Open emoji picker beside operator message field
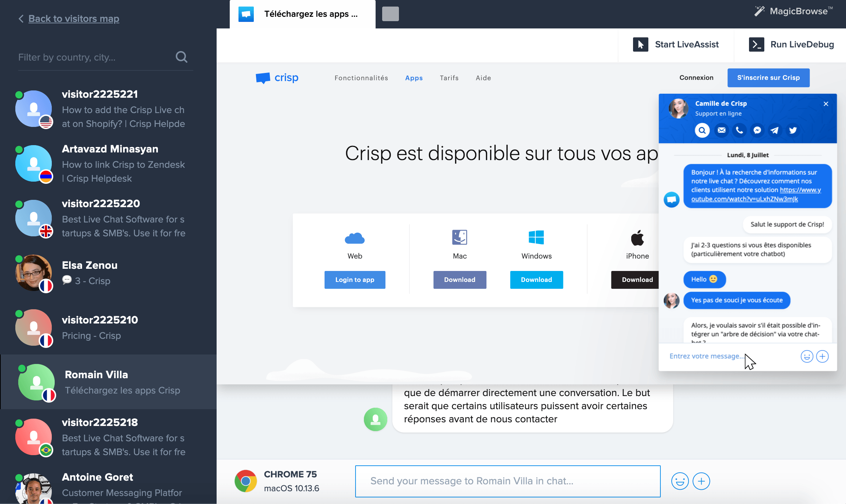 click(680, 481)
